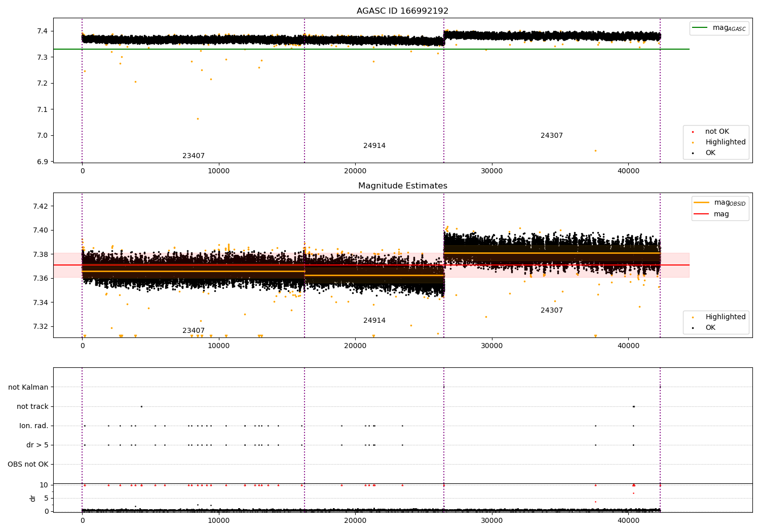Image resolution: width=760 pixels, height=532 pixels.
Task: Click x-tick 40000 under the bottom plot
Action: click(x=629, y=521)
